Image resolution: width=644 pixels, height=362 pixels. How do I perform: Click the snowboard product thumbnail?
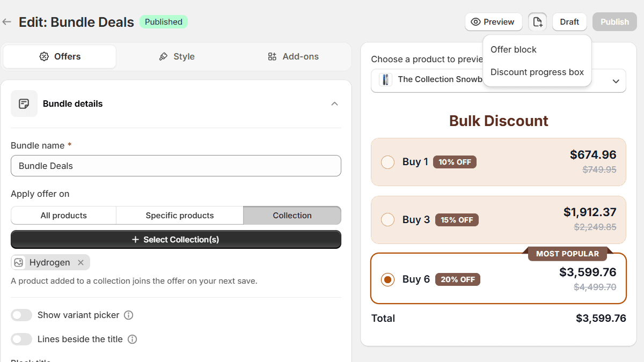pos(385,79)
